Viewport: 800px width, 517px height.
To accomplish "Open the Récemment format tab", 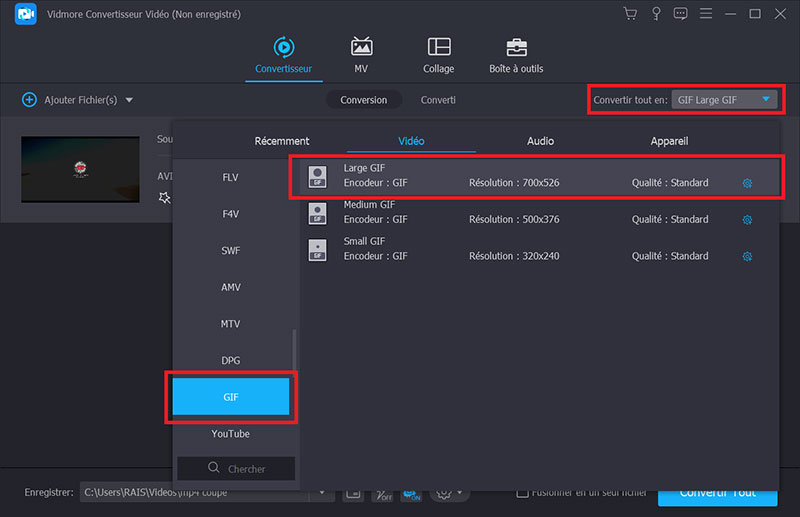I will pyautogui.click(x=282, y=141).
